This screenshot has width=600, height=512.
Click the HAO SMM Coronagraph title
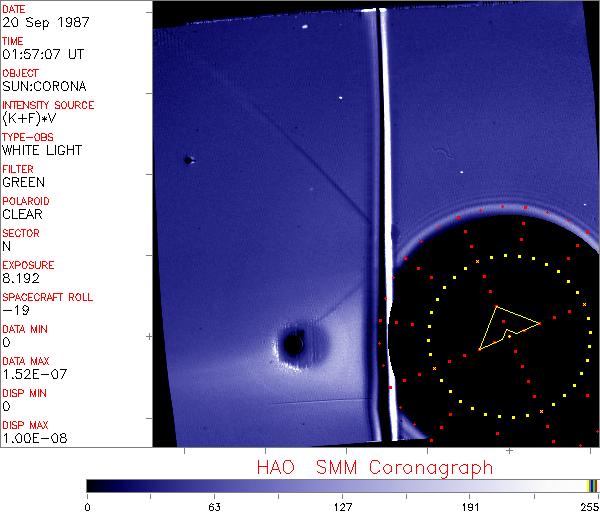click(375, 467)
